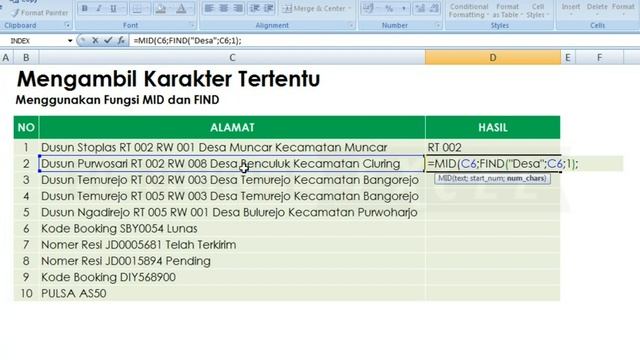The width and height of the screenshot is (640, 360).
Task: Open the Insert cells dropdown
Action: (x=571, y=10)
